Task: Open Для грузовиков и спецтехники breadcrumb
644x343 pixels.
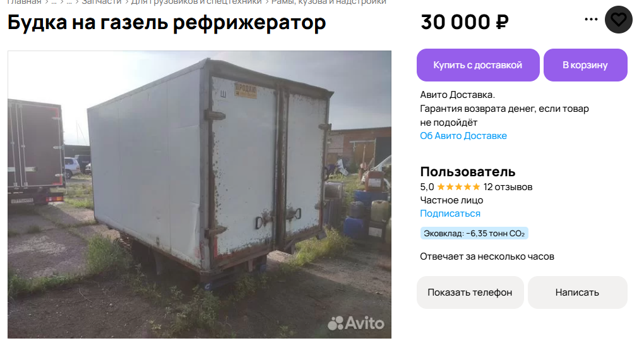Action: [x=196, y=2]
